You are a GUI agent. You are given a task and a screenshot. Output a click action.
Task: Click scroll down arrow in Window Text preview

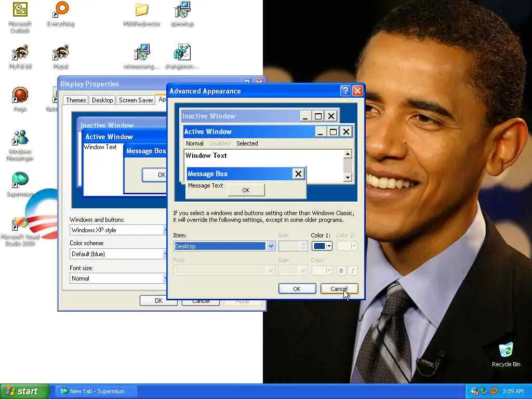[x=348, y=177]
